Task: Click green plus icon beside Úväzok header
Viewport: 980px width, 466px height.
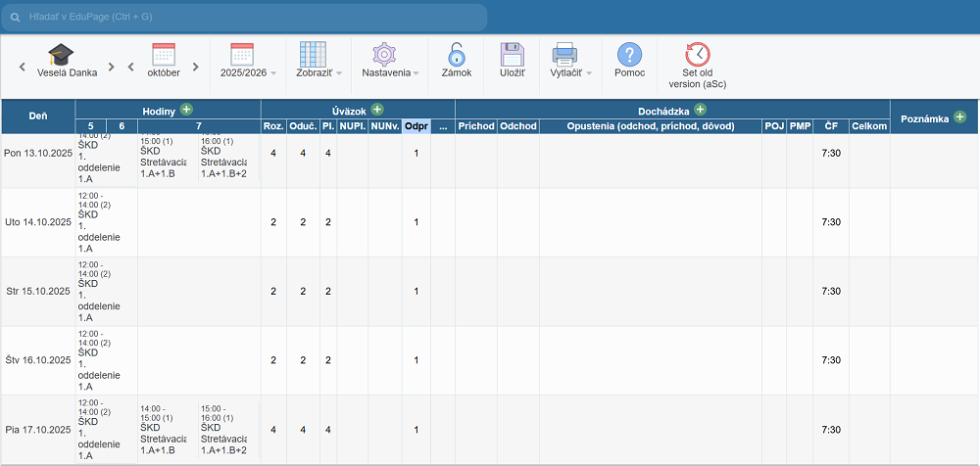Action: 376,110
